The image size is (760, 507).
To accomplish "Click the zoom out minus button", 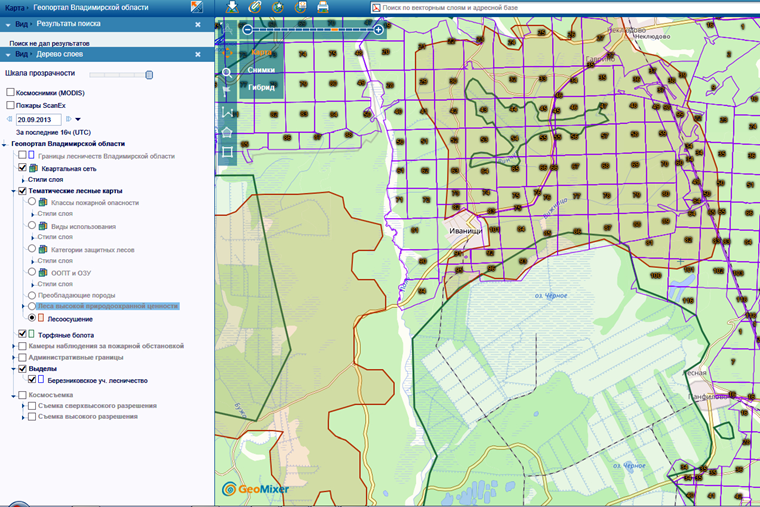I will coord(247,30).
